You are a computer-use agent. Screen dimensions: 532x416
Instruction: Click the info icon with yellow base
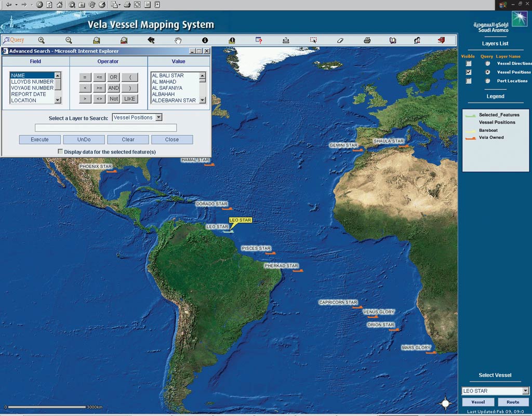pyautogui.click(x=232, y=41)
